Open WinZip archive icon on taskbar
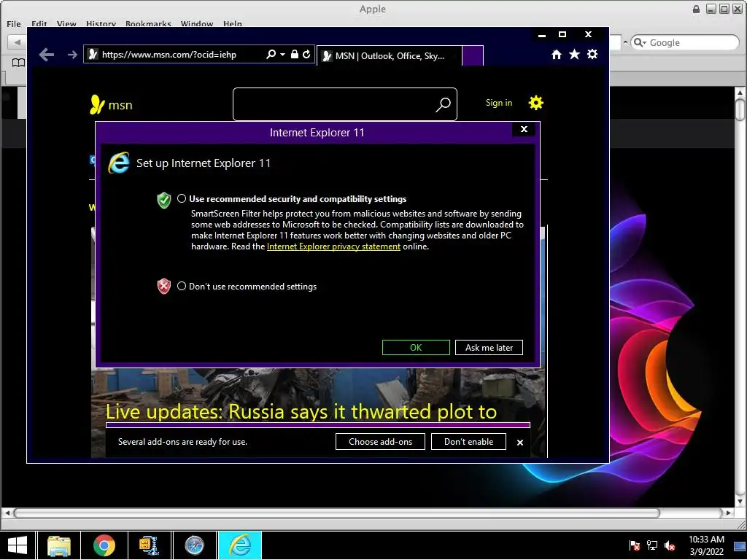Image resolution: width=747 pixels, height=560 pixels. [149, 545]
